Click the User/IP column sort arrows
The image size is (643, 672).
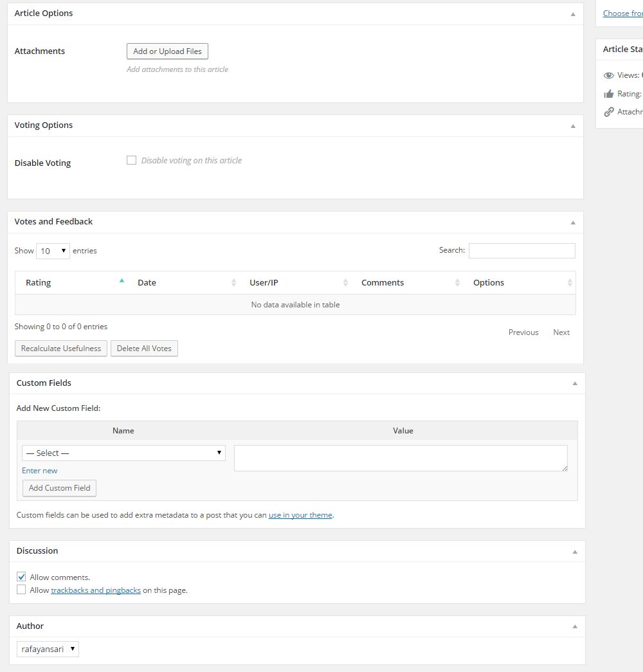[x=345, y=282]
